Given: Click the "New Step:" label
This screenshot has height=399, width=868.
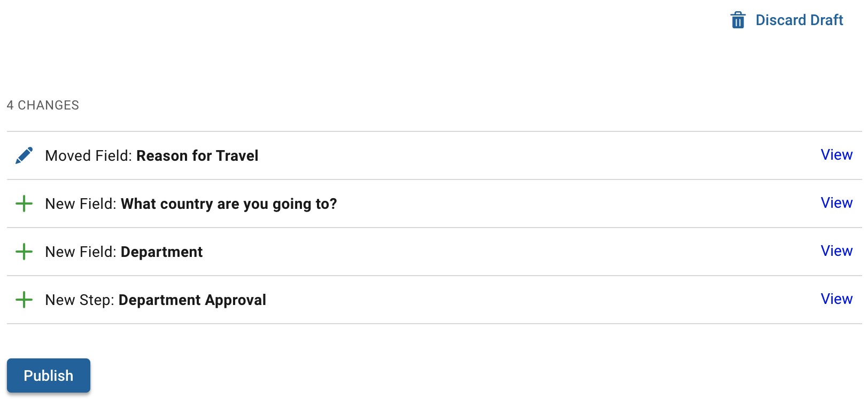Looking at the screenshot, I should pyautogui.click(x=80, y=300).
